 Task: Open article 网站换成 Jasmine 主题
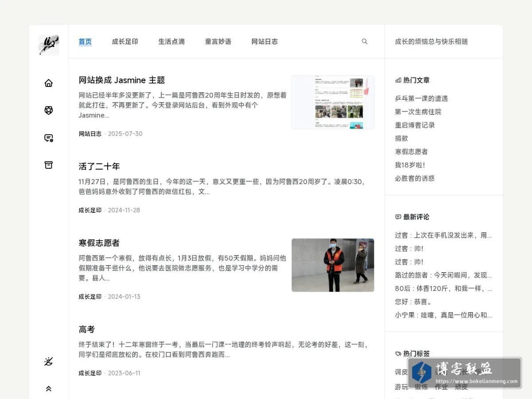pos(122,80)
